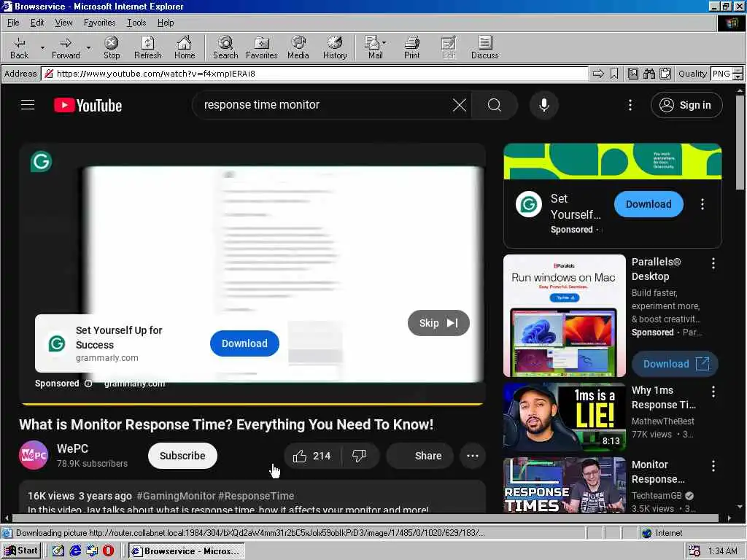Image resolution: width=747 pixels, height=560 pixels.
Task: Print the page using Print icon
Action: 411,47
